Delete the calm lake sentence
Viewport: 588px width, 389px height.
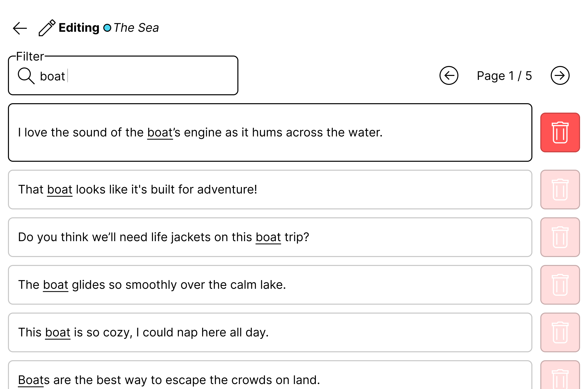coord(560,285)
